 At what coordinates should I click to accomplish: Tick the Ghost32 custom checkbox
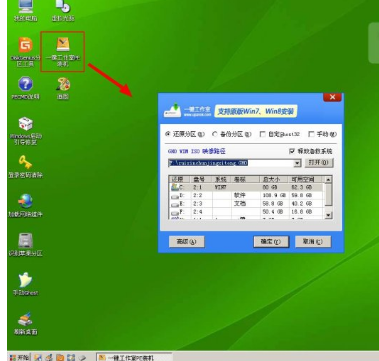(x=262, y=134)
